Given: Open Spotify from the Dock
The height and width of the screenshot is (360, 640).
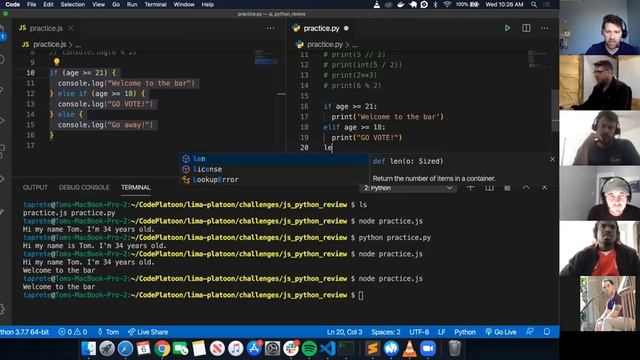Looking at the screenshot, I should 309,349.
